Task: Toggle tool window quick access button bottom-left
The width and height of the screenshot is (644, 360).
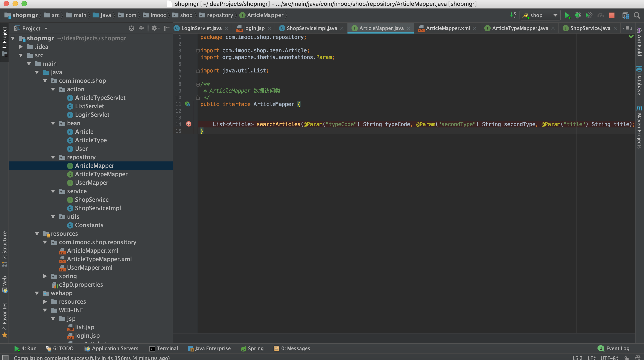Action: coord(5,358)
